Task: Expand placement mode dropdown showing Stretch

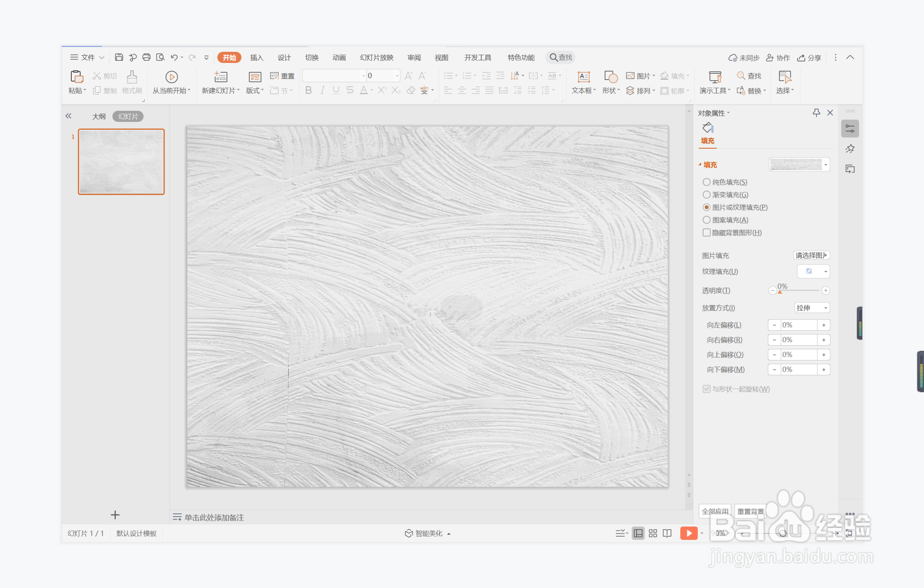Action: (812, 308)
